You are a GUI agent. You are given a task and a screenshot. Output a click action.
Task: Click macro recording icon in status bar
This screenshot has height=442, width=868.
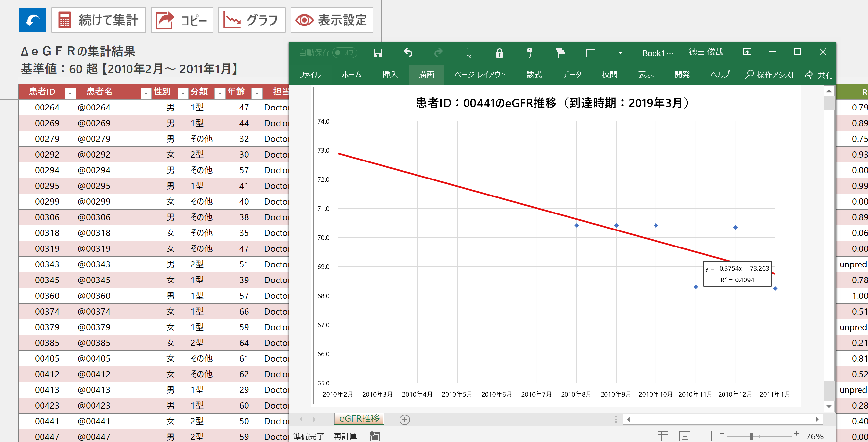(x=374, y=436)
